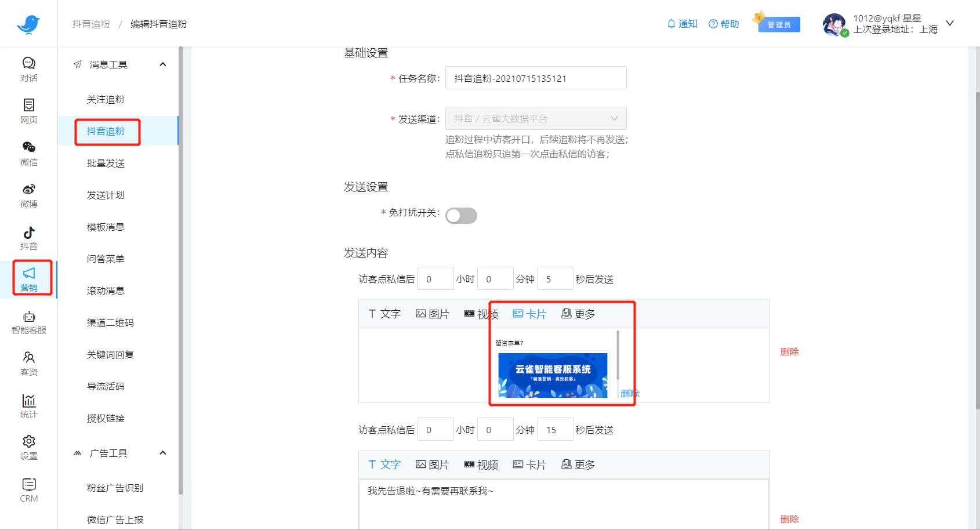Collapse the 消息工具 menu group

click(x=163, y=64)
